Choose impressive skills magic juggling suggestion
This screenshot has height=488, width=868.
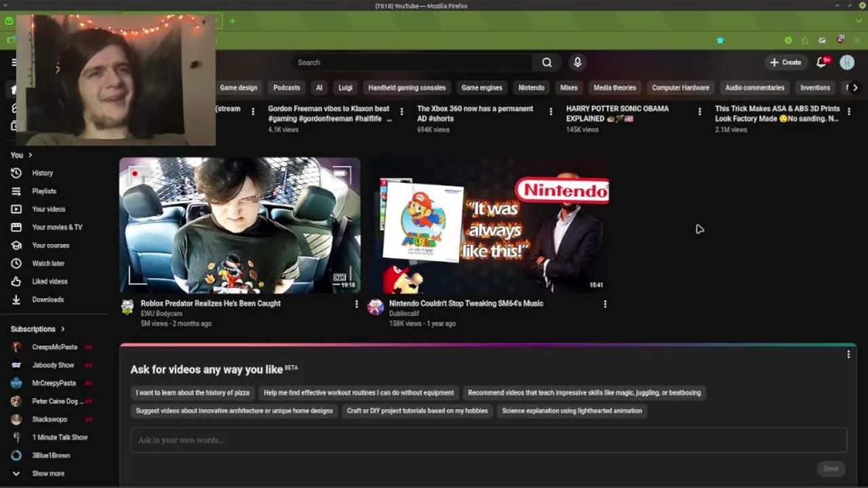[585, 392]
